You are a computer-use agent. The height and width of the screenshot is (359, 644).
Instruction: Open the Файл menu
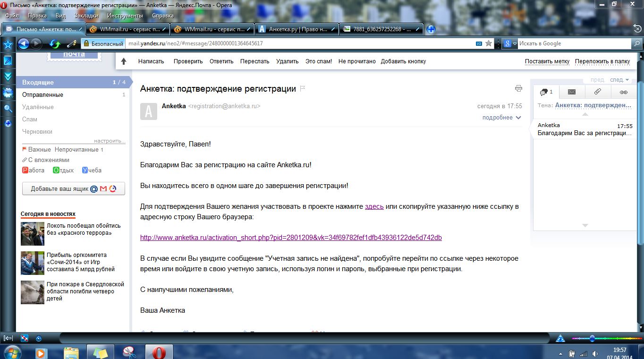(x=12, y=16)
